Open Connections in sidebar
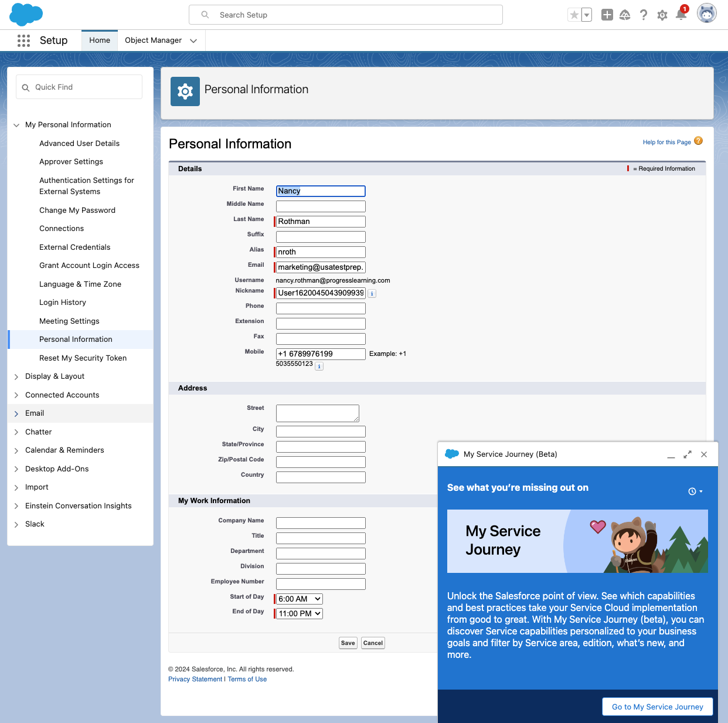This screenshot has height=723, width=728. click(62, 228)
